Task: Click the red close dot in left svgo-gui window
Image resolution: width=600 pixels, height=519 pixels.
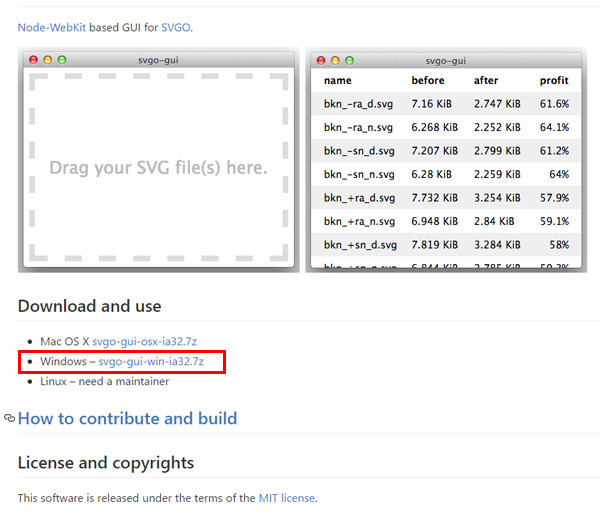Action: pos(34,60)
